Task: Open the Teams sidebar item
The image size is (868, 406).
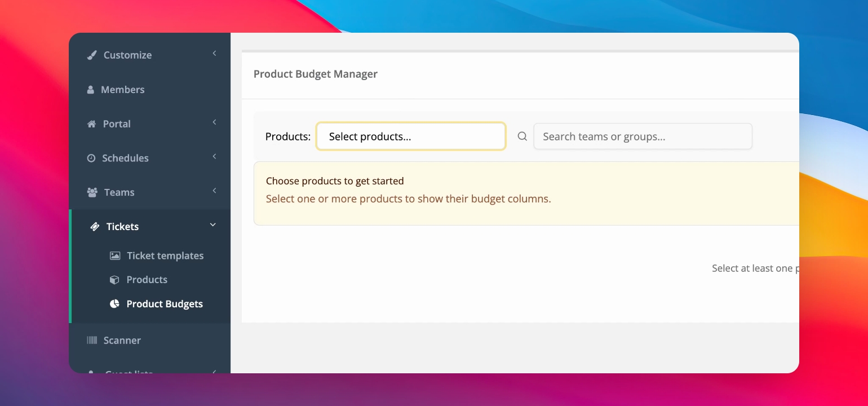Action: tap(149, 192)
